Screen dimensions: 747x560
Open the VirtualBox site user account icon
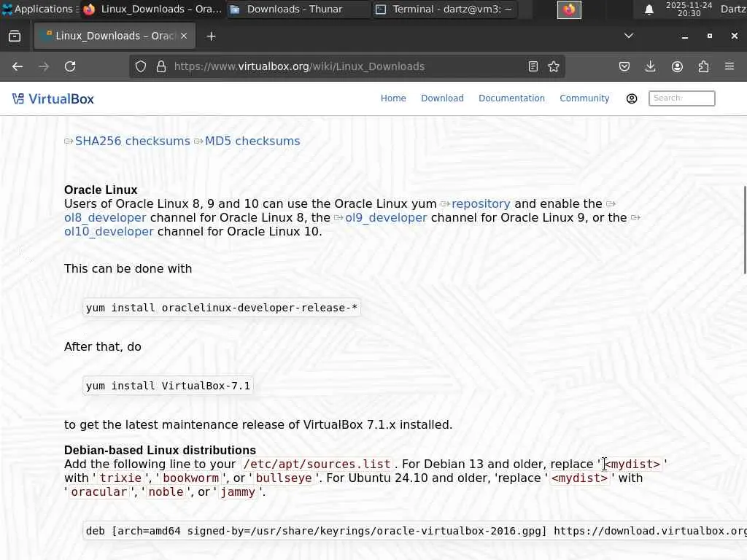click(x=632, y=98)
